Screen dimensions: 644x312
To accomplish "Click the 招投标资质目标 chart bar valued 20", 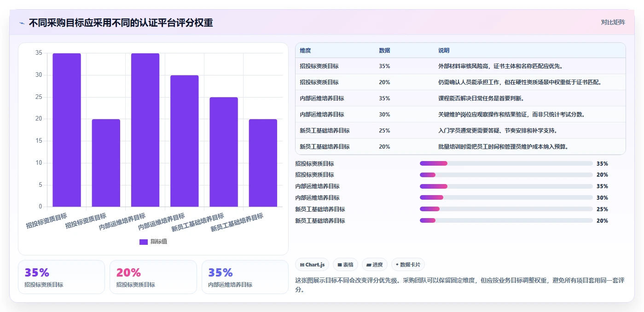I will 106,163.
